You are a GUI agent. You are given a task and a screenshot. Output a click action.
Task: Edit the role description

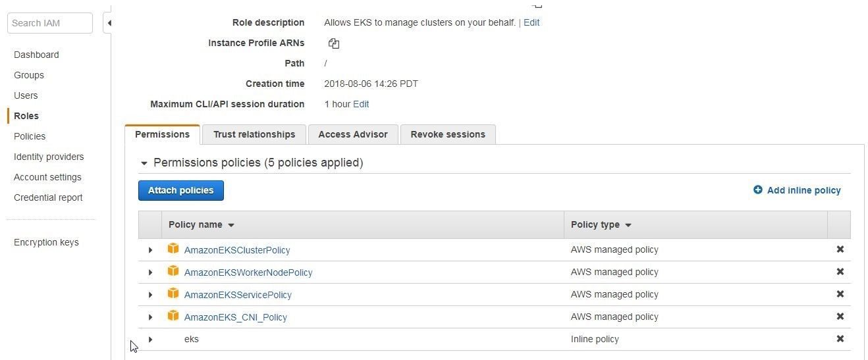click(531, 22)
